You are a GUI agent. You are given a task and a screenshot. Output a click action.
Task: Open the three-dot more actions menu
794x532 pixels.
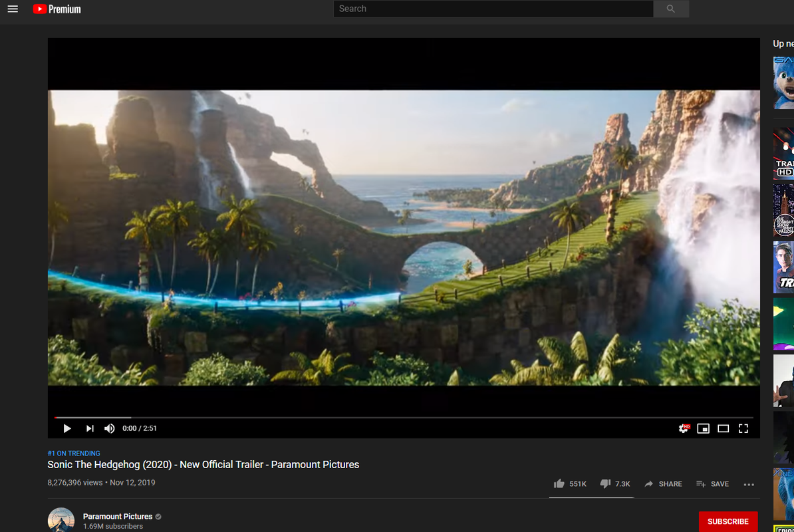(x=749, y=484)
